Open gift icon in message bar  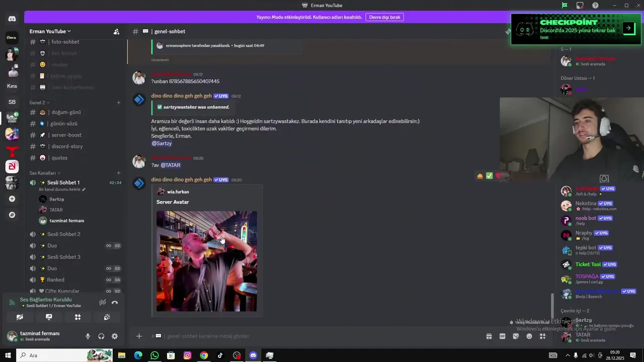[489, 336]
